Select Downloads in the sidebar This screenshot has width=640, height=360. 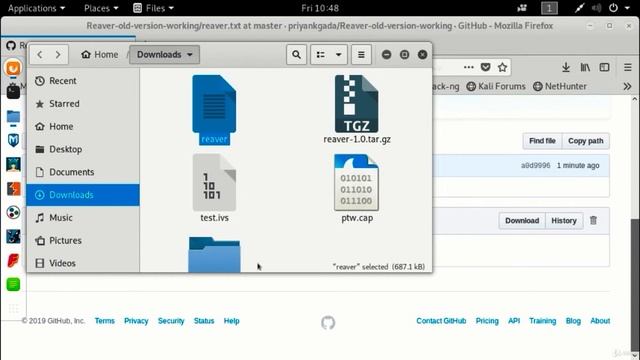coord(83,195)
